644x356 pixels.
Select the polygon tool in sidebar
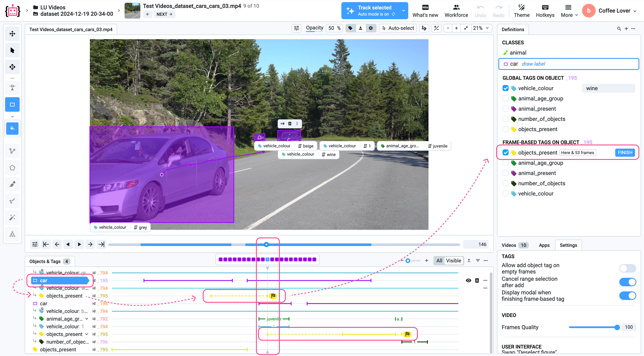(12, 168)
